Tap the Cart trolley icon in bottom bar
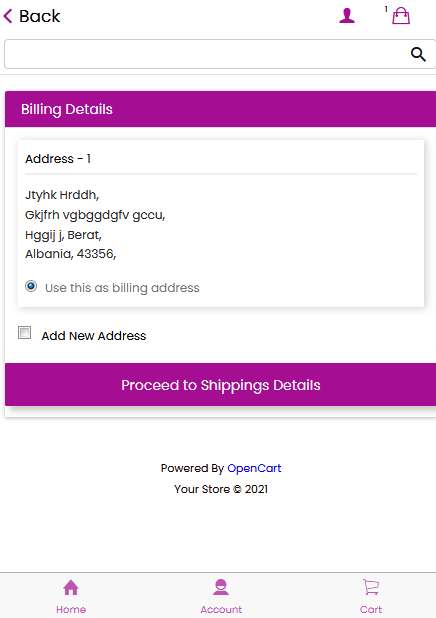This screenshot has width=436, height=618. click(371, 587)
